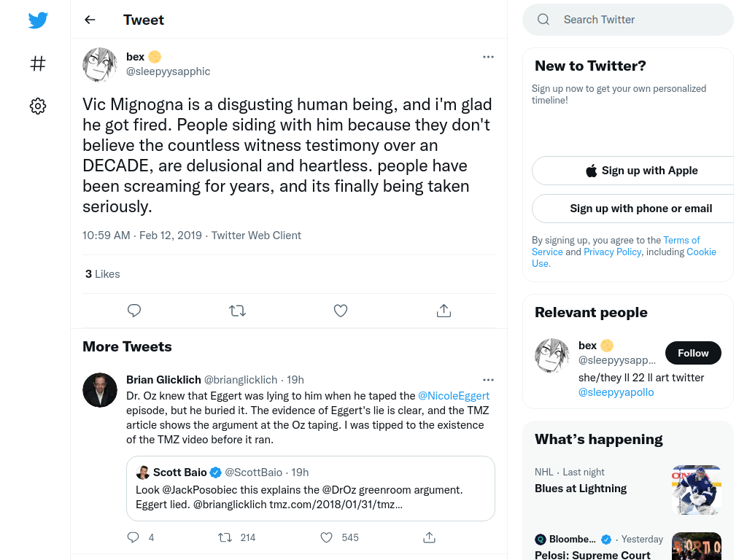This screenshot has height=560, width=747.
Task: Retweet Brian Glicklich's tweet with 214 retweets
Action: tap(237, 537)
